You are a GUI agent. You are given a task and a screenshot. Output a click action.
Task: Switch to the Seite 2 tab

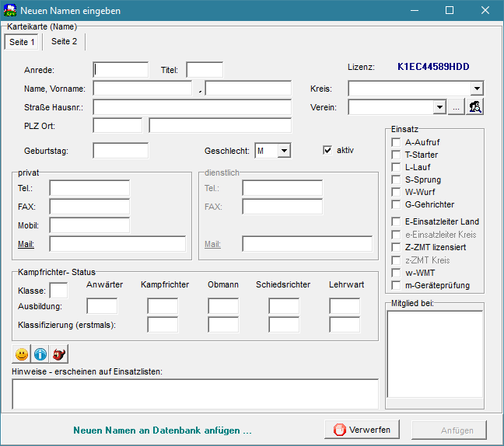pyautogui.click(x=64, y=41)
